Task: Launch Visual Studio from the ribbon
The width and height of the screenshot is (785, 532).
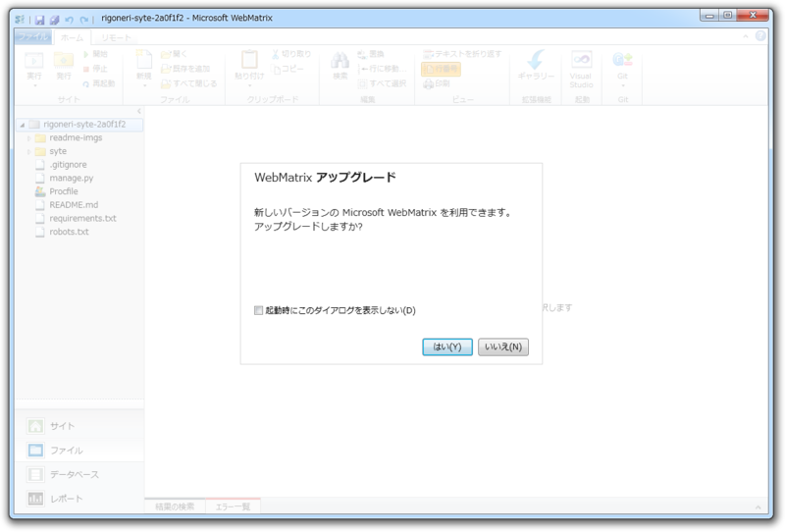Action: [x=581, y=69]
